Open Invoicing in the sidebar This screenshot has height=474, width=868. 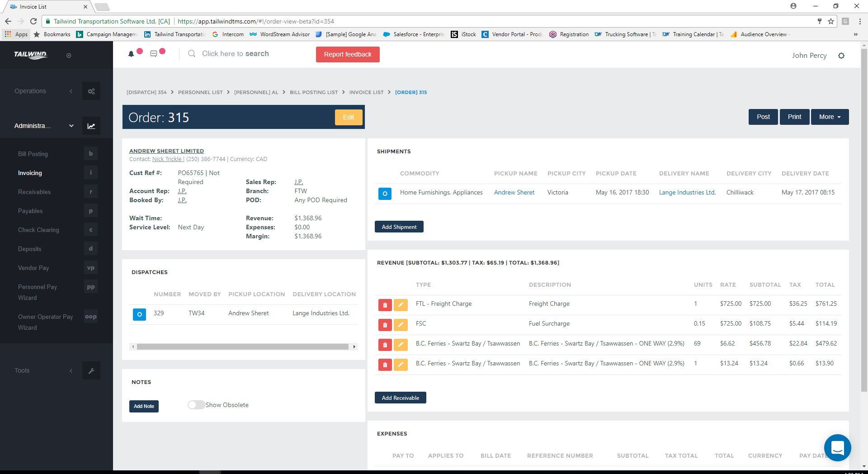(x=30, y=173)
